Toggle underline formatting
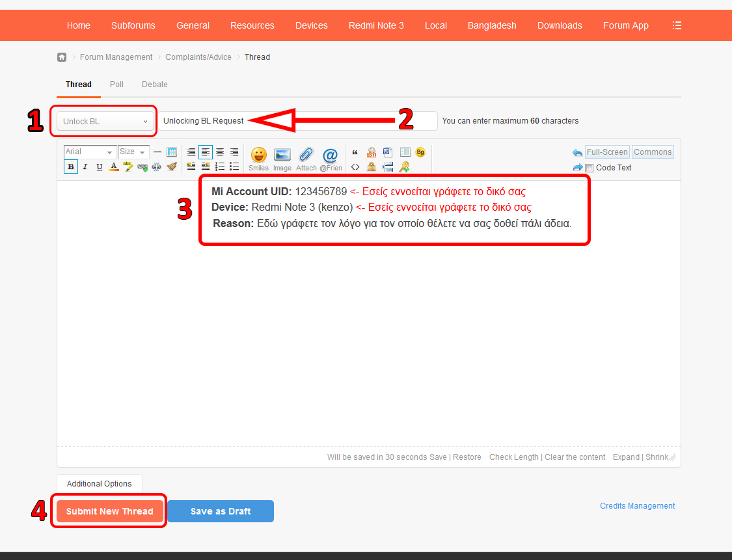 click(x=99, y=167)
